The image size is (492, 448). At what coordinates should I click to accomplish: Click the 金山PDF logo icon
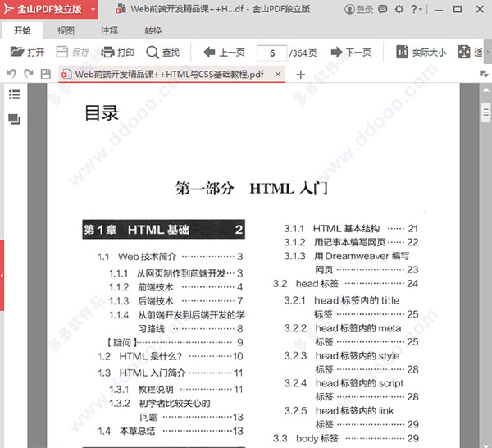[8, 9]
